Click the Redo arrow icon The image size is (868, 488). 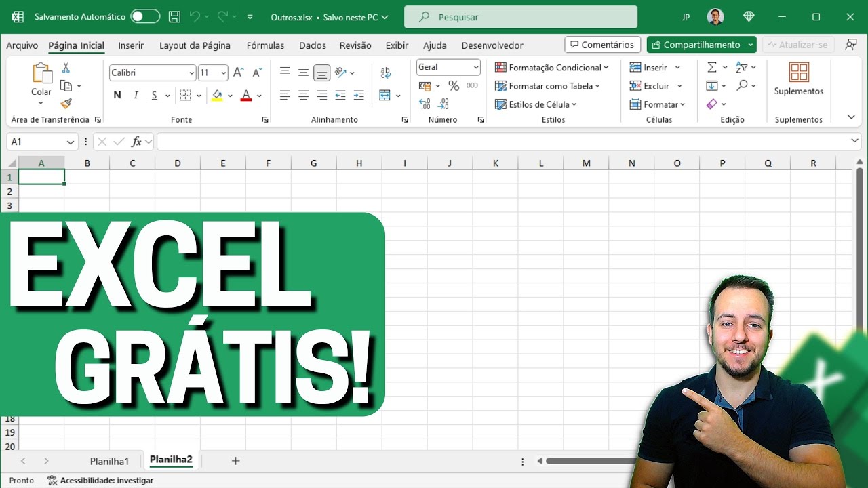pyautogui.click(x=222, y=17)
